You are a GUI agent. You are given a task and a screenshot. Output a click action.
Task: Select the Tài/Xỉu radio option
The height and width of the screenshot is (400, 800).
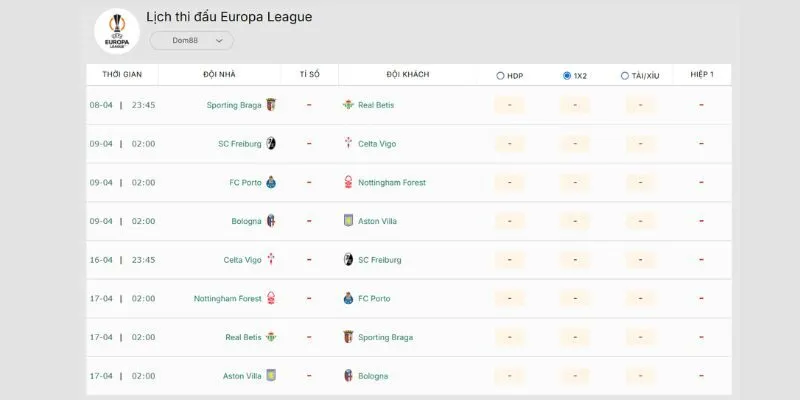pos(625,75)
